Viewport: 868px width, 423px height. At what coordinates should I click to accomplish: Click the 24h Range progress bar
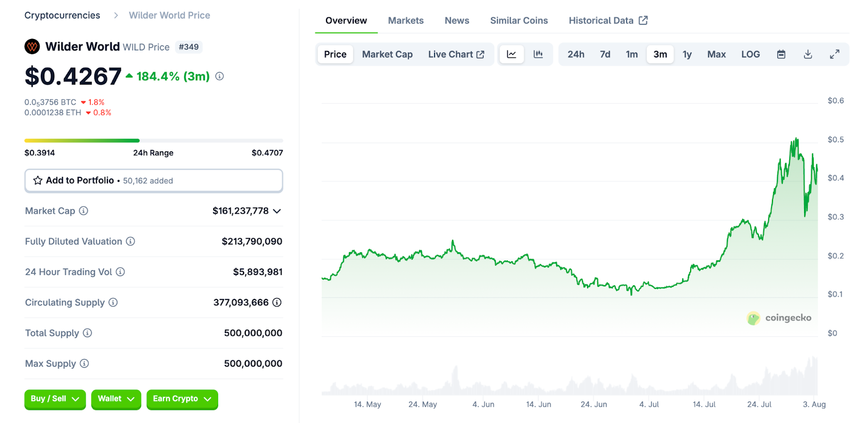[x=154, y=140]
